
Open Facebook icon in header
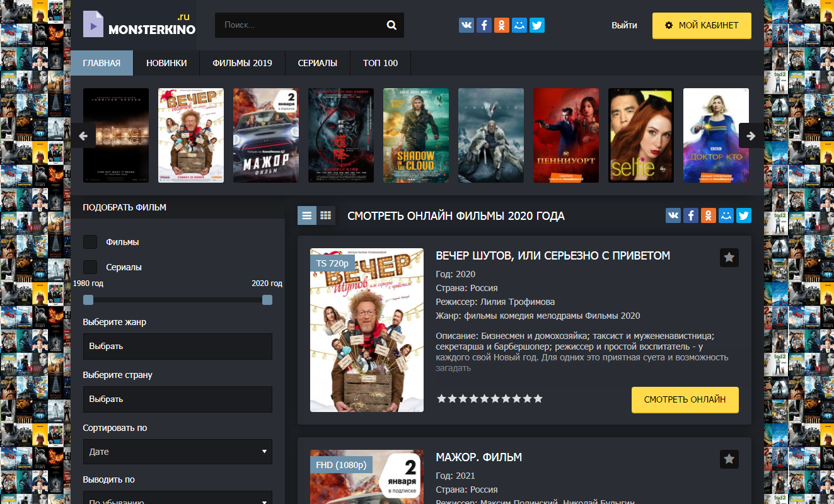(484, 25)
